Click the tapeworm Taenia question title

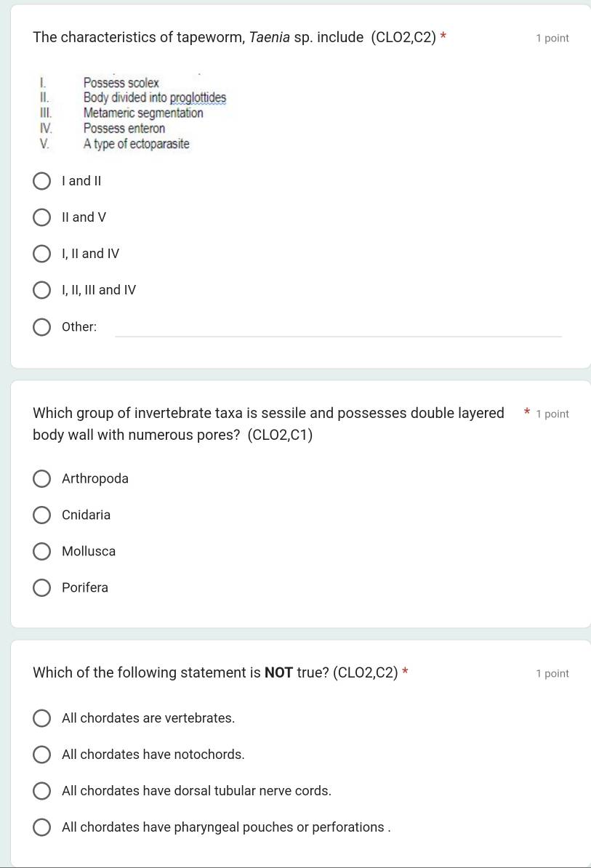pyautogui.click(x=234, y=38)
